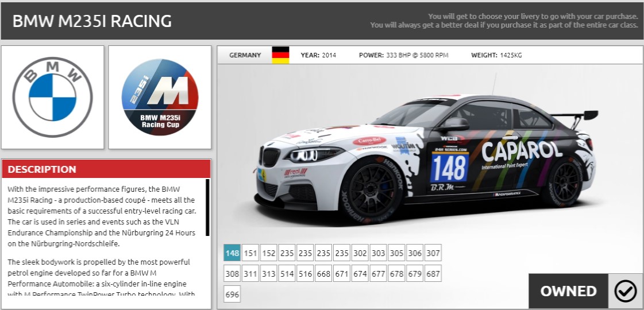
Task: Choose livery 303
Action: 378,253
